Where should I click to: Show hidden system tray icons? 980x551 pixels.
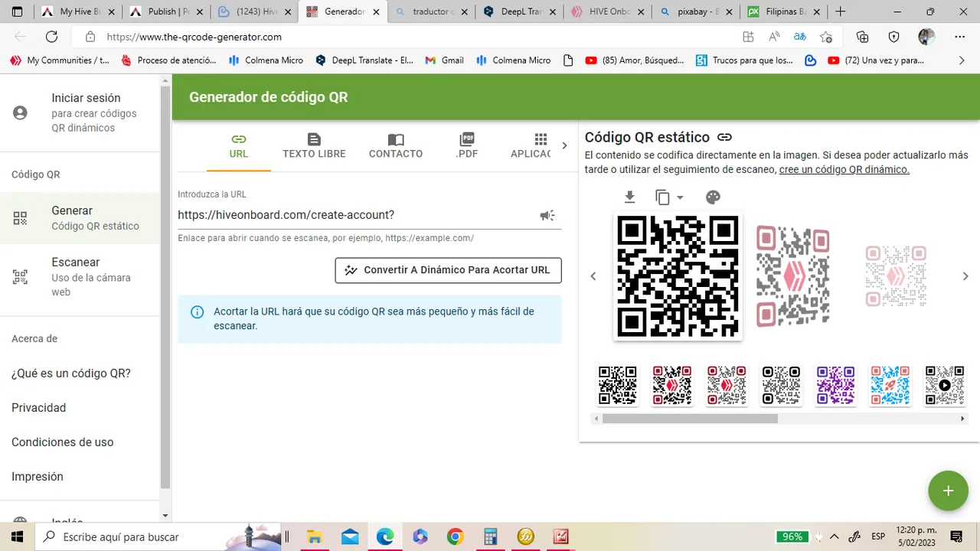pyautogui.click(x=834, y=536)
